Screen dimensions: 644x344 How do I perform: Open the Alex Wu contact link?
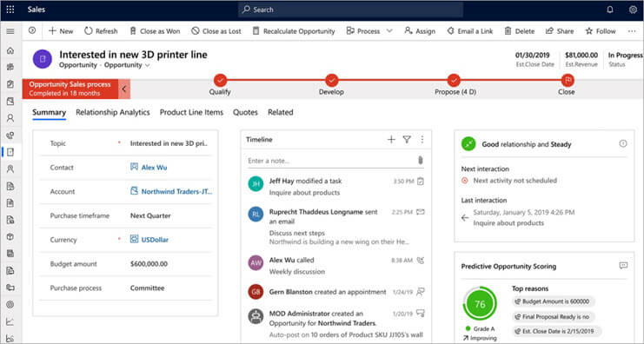click(x=155, y=168)
